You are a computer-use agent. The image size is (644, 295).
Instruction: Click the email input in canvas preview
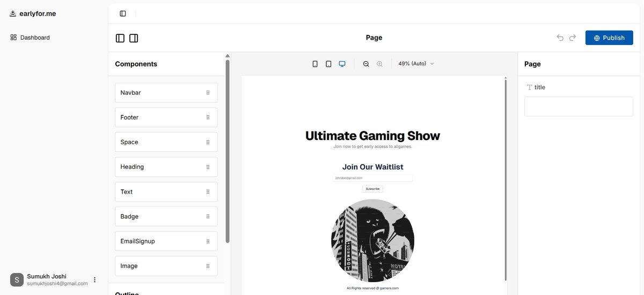372,178
